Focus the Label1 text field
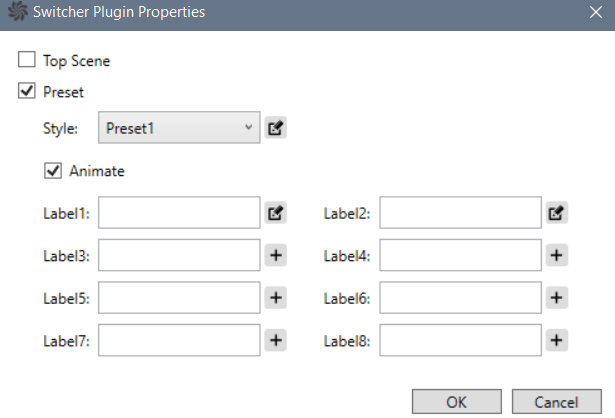Screen dimensions: 615x418 point(179,213)
